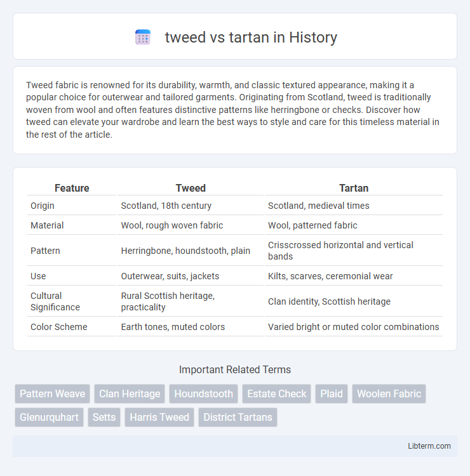Open the Pattern Weave tag
Screen dimensions: 470x476
[52, 393]
